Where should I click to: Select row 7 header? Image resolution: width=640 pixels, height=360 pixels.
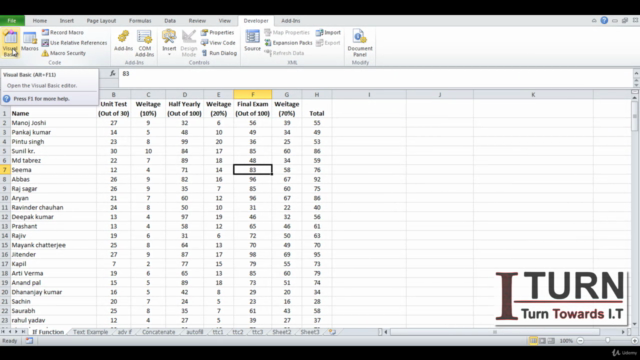point(4,170)
